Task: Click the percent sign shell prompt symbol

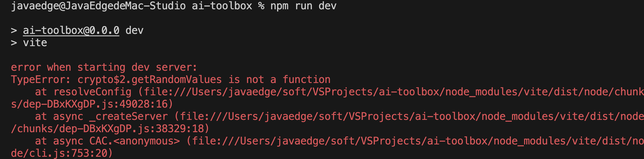Action: click(261, 6)
